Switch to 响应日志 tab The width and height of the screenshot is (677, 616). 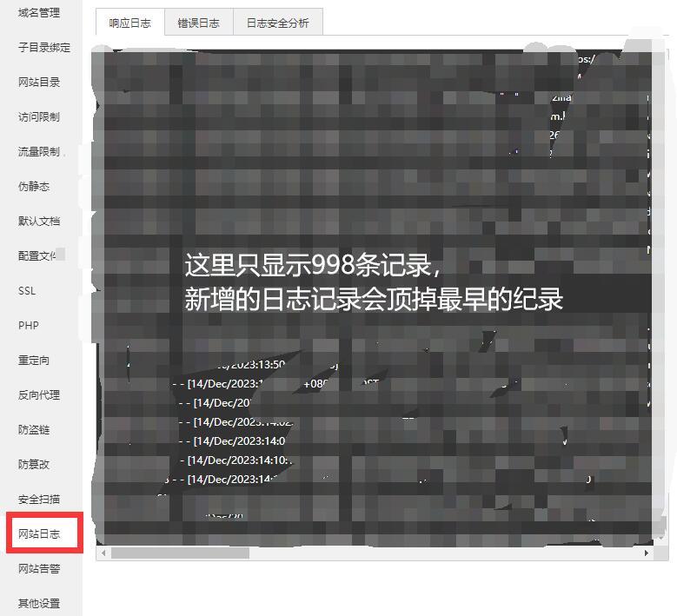pos(130,23)
